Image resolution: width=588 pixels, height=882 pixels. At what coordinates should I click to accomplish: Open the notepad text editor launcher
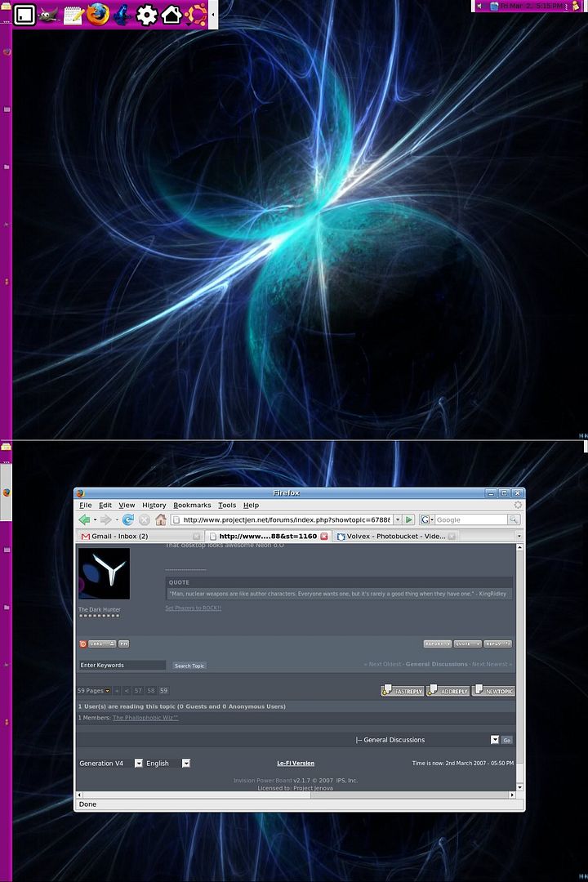[x=73, y=15]
